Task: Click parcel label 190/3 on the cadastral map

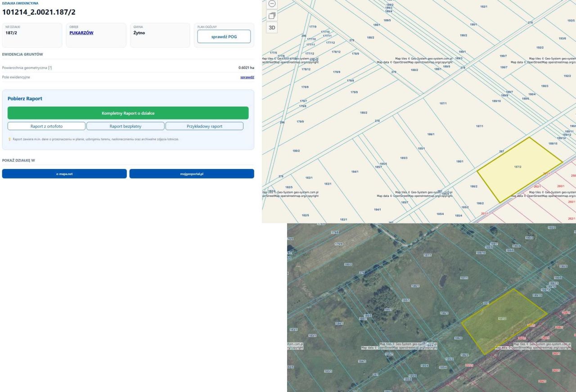Action: [544, 86]
